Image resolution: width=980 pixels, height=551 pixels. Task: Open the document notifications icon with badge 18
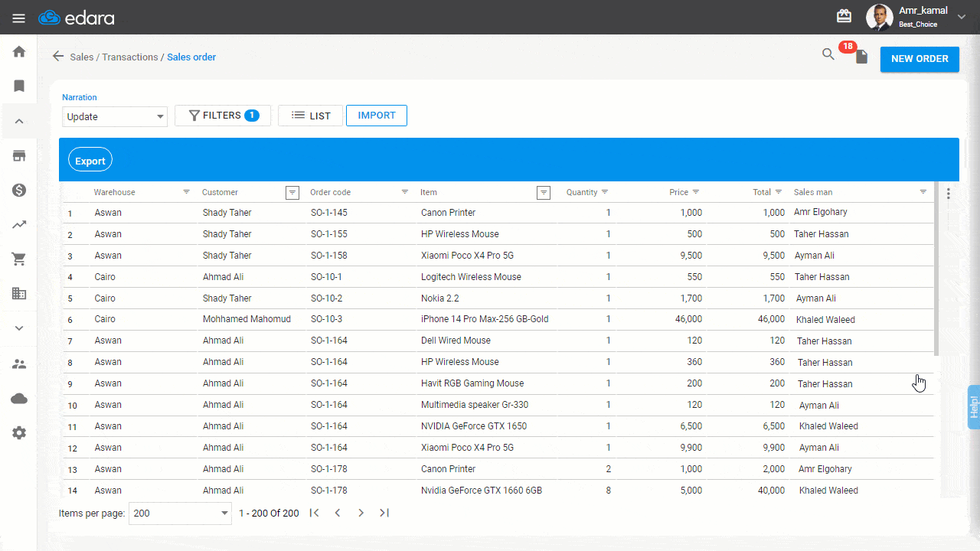(861, 57)
